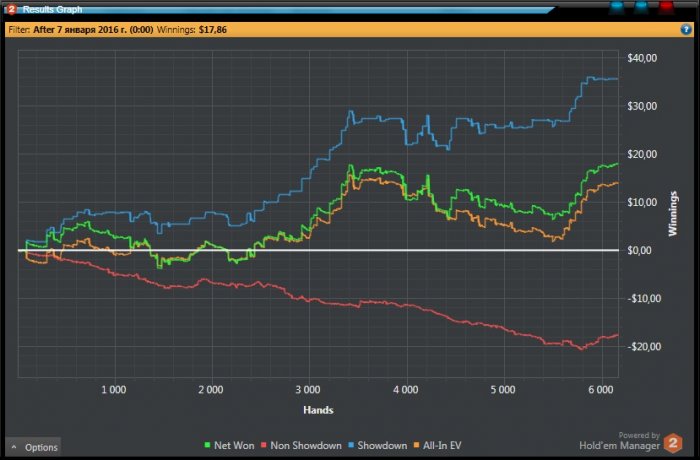Image resolution: width=700 pixels, height=460 pixels.
Task: Click the Hands axis title
Action: (x=318, y=410)
